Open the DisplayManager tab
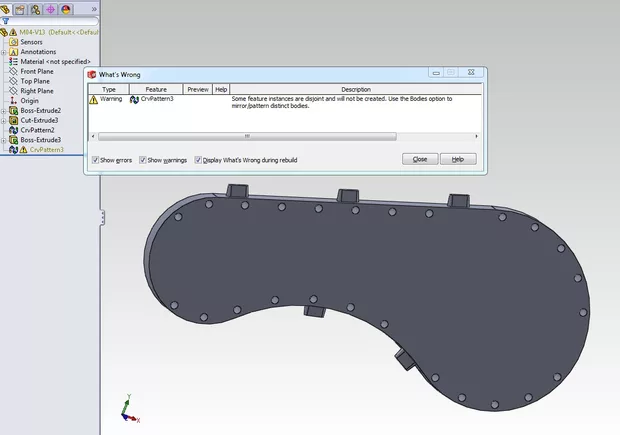Screen dimensions: 620x435 66,8
